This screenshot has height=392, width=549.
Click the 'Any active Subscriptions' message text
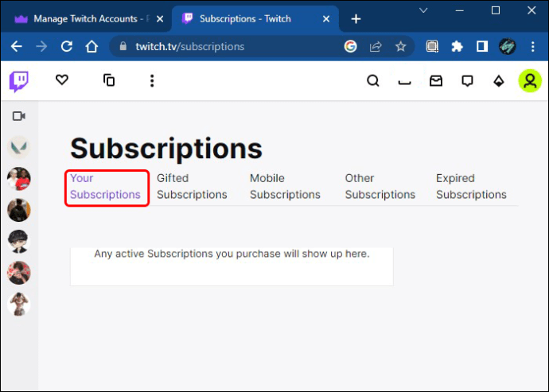[232, 254]
